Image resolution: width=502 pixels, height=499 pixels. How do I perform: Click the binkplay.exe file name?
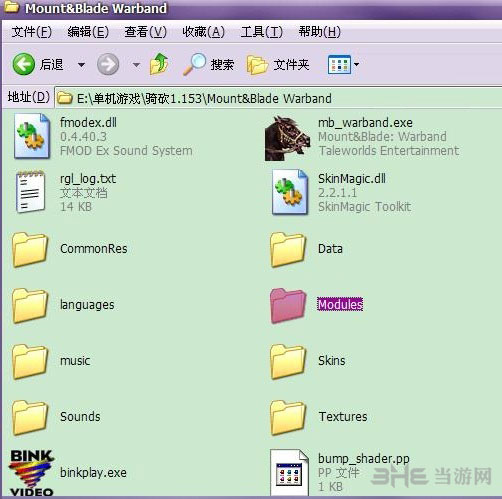coord(93,473)
